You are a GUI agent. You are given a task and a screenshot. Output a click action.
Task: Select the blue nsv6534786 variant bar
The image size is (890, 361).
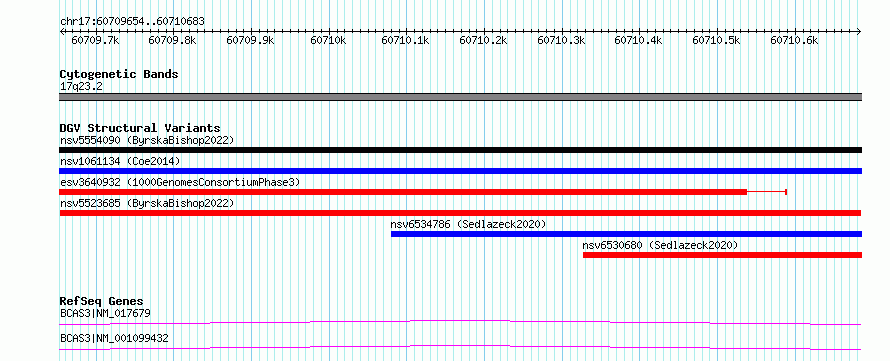click(627, 234)
